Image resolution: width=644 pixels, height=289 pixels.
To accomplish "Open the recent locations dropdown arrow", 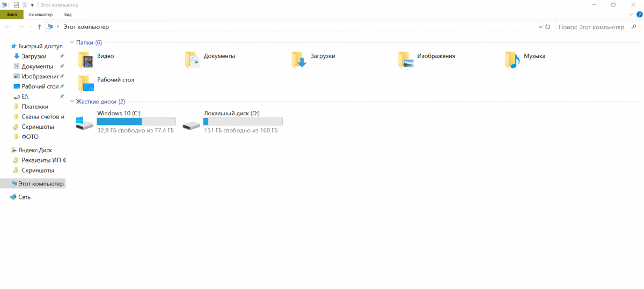I will (30, 27).
